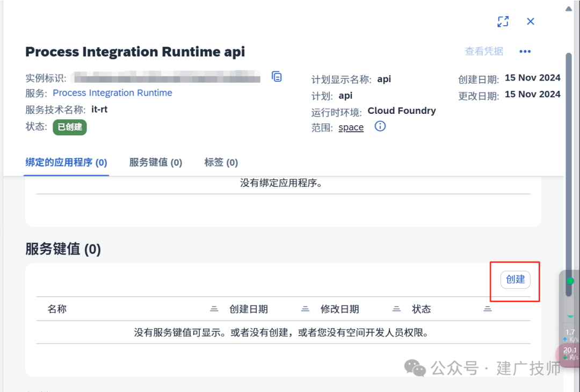Click the scrollbar up arrow

pos(569,9)
